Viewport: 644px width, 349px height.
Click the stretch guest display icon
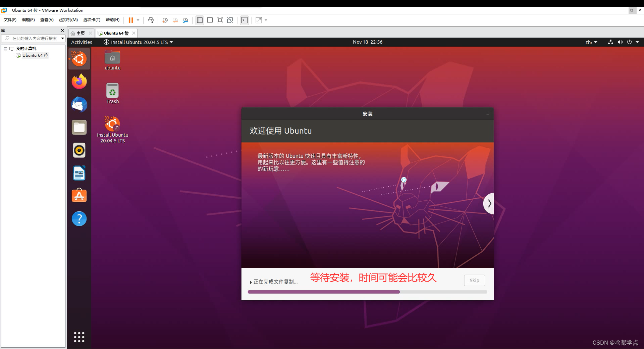[x=259, y=20]
